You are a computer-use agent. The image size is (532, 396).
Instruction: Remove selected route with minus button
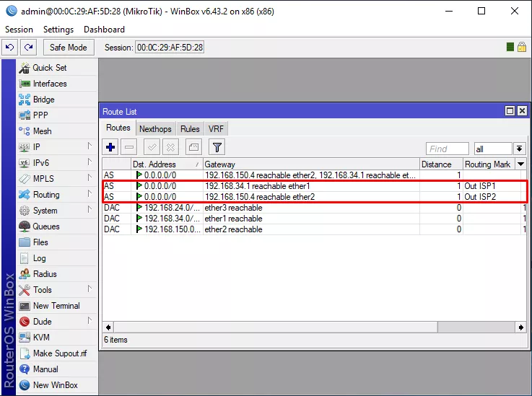tap(129, 147)
